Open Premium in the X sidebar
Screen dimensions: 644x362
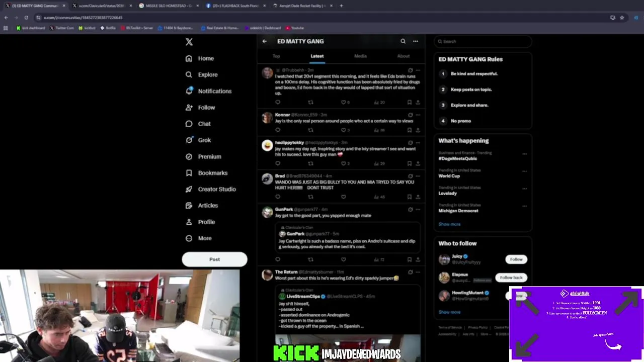tap(204, 156)
